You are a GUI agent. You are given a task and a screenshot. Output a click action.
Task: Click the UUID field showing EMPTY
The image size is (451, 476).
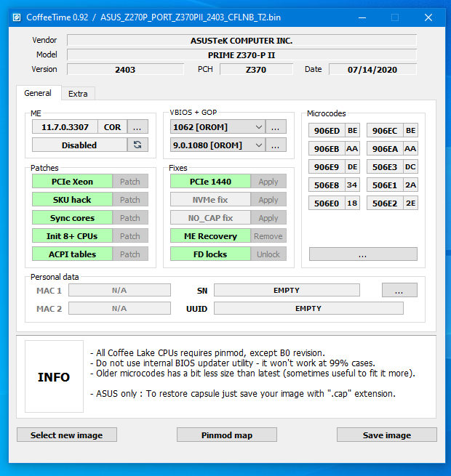[x=308, y=308]
